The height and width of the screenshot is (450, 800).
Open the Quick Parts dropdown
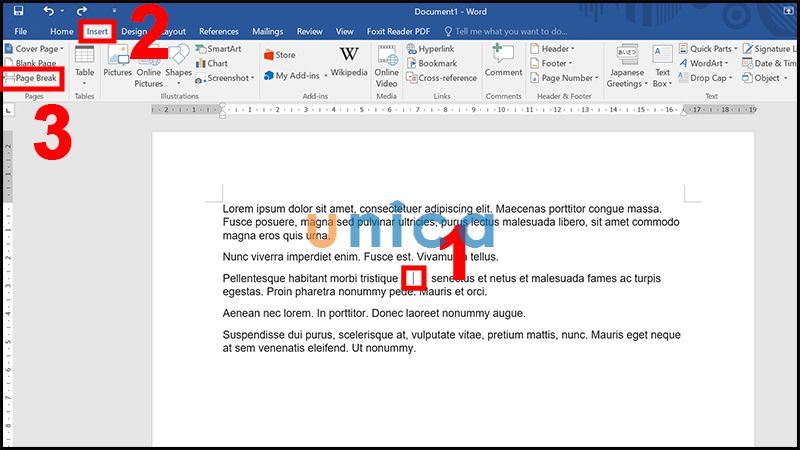708,48
